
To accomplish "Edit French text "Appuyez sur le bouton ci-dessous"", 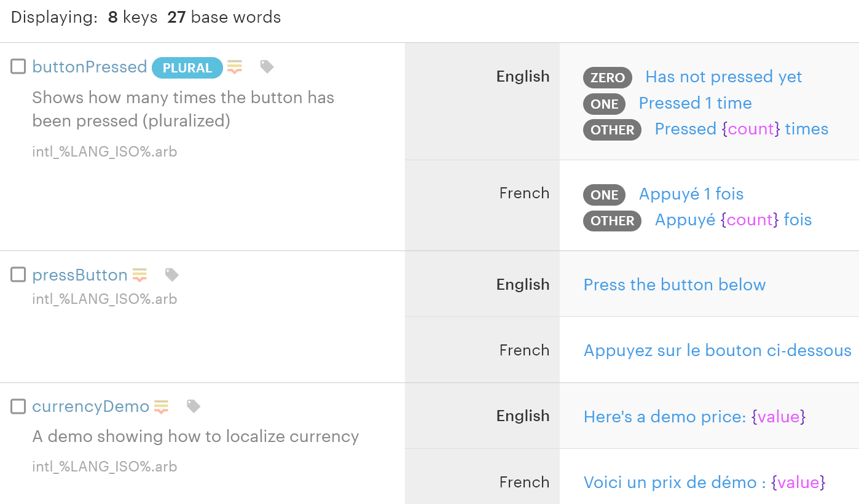I will (x=717, y=351).
